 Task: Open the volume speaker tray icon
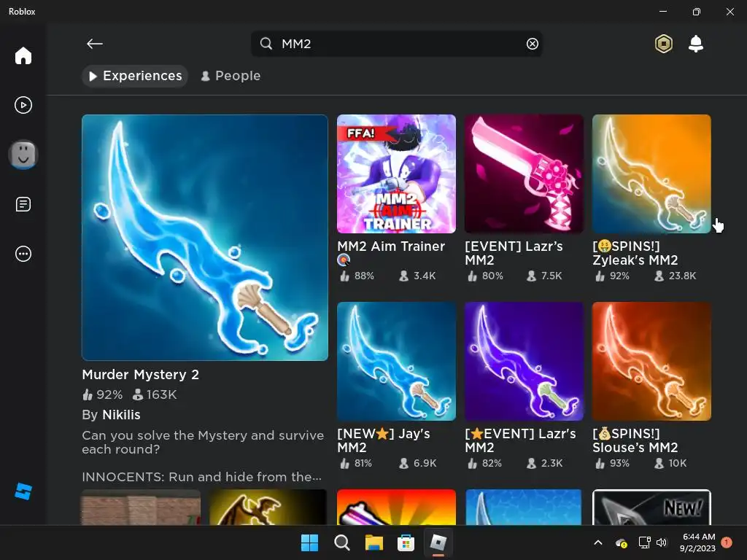[x=661, y=542]
